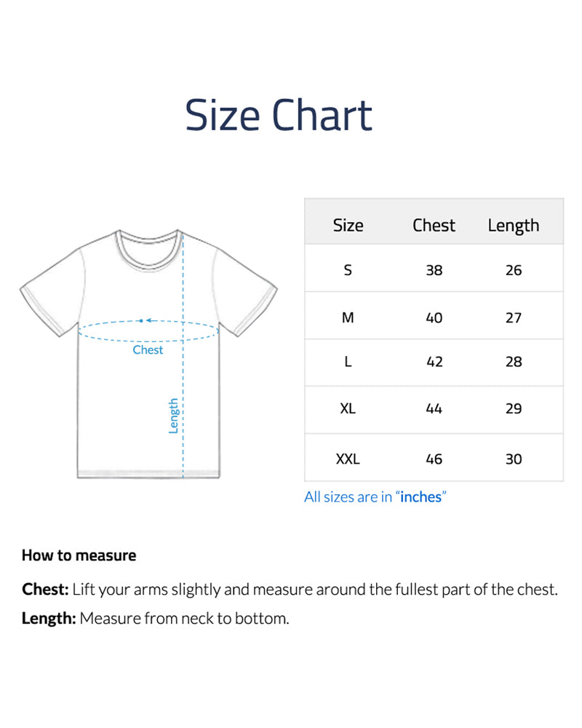The width and height of the screenshot is (582, 728).
Task: Choose size S in the table
Action: pyautogui.click(x=348, y=270)
